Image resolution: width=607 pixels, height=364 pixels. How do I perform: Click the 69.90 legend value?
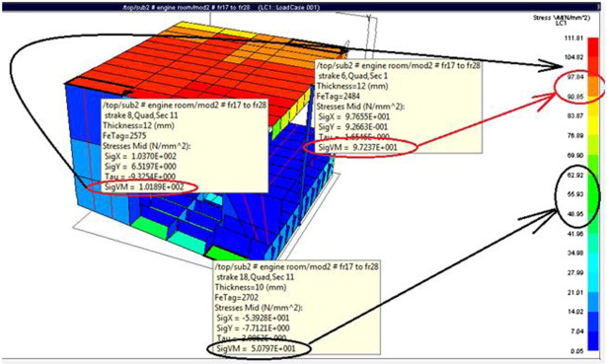tap(575, 155)
